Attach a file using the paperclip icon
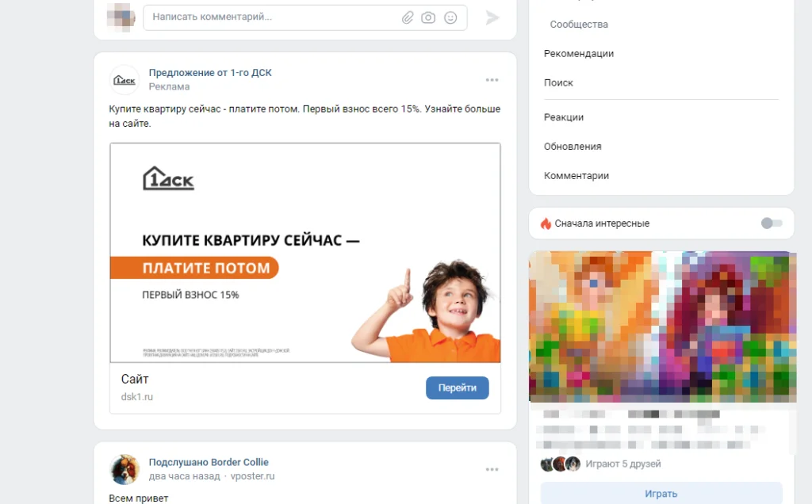This screenshot has height=504, width=812. coord(408,17)
